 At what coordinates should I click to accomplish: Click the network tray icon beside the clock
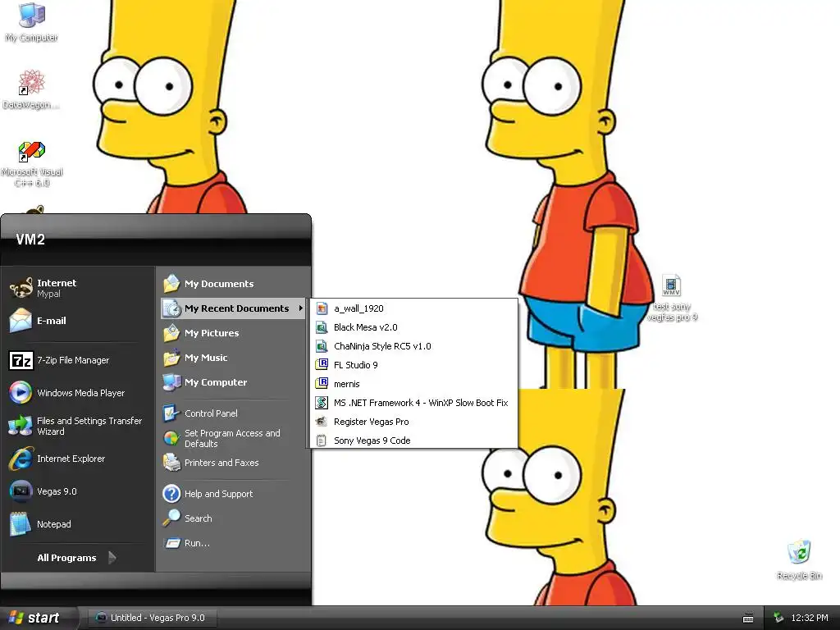click(x=778, y=618)
